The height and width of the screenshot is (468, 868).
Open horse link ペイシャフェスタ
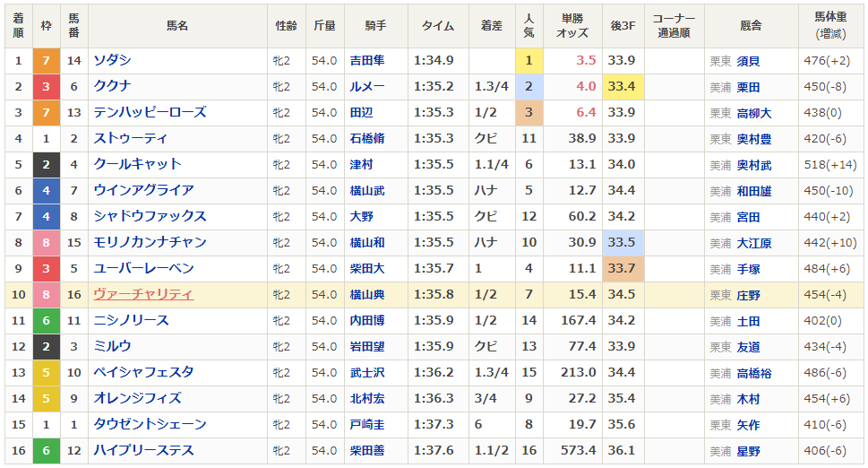click(x=144, y=372)
